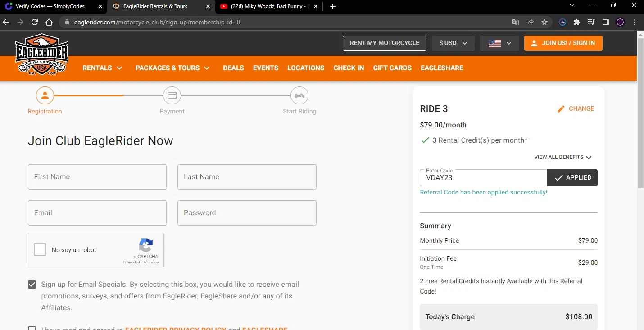This screenshot has height=330, width=644.
Task: Click the pencil icon next to CHANGE
Action: [x=561, y=109]
